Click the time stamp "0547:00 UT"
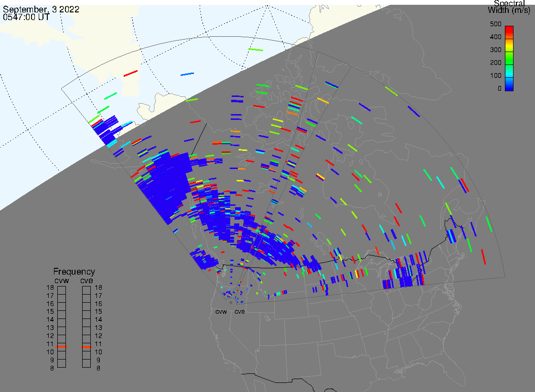 pos(26,17)
